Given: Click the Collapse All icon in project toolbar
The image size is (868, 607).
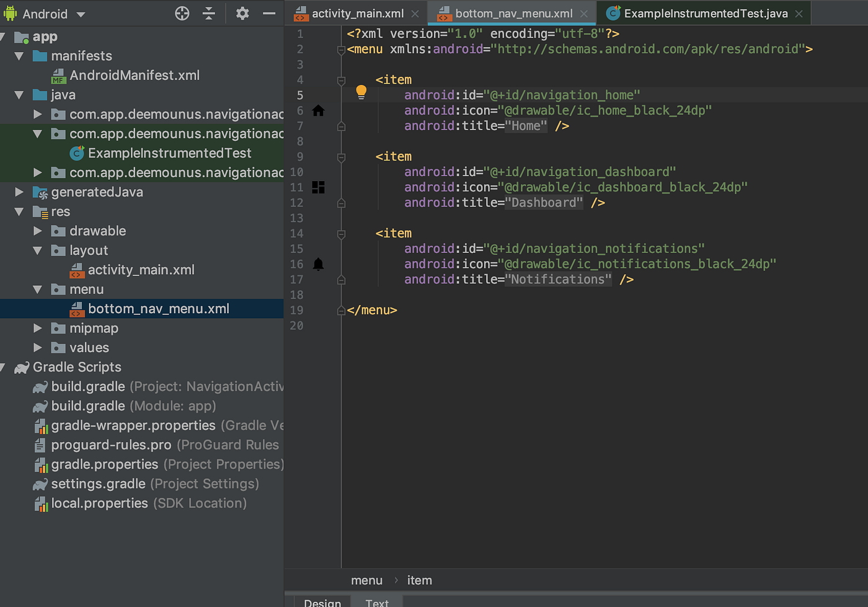Looking at the screenshot, I should tap(209, 13).
